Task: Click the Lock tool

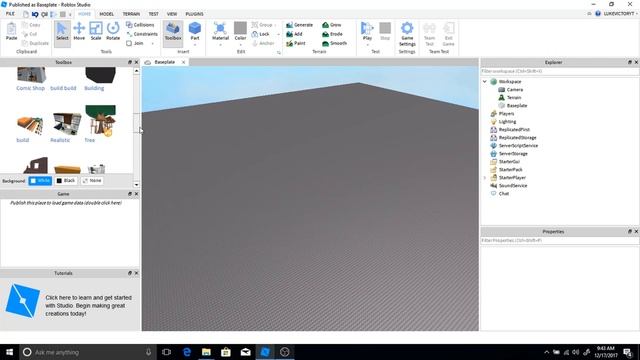Action: (x=260, y=34)
